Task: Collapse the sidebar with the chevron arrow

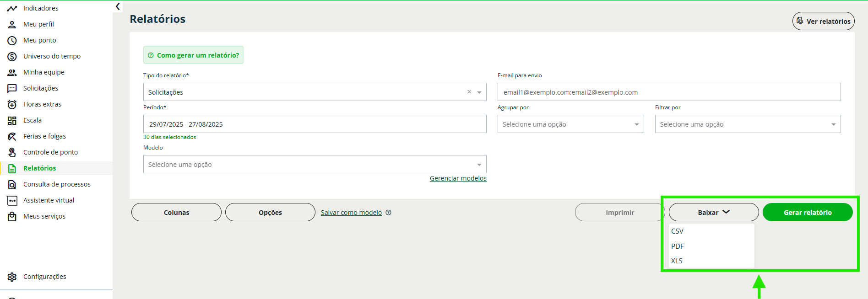Action: tap(118, 6)
